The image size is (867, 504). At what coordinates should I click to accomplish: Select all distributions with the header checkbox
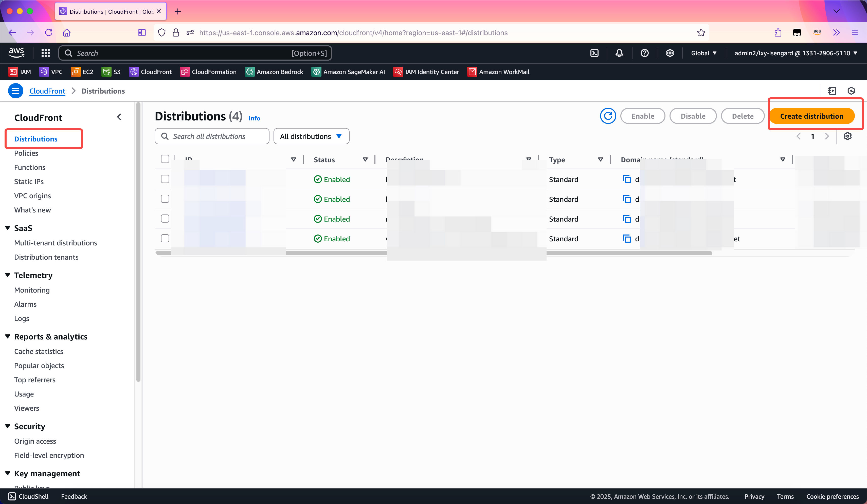[x=165, y=159]
